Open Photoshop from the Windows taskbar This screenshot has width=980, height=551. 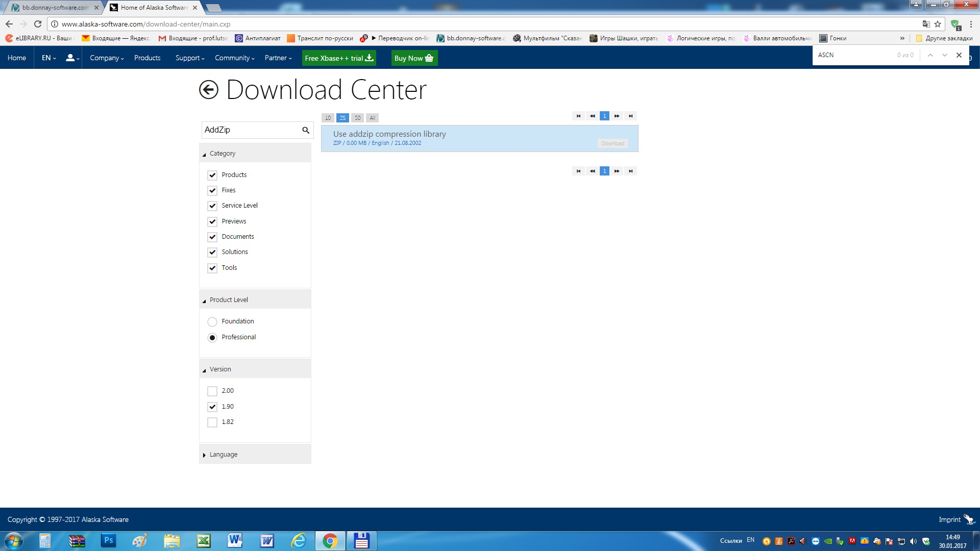[x=108, y=540]
